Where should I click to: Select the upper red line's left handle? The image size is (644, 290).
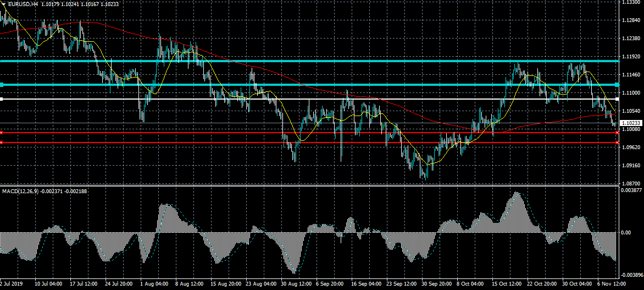point(2,133)
